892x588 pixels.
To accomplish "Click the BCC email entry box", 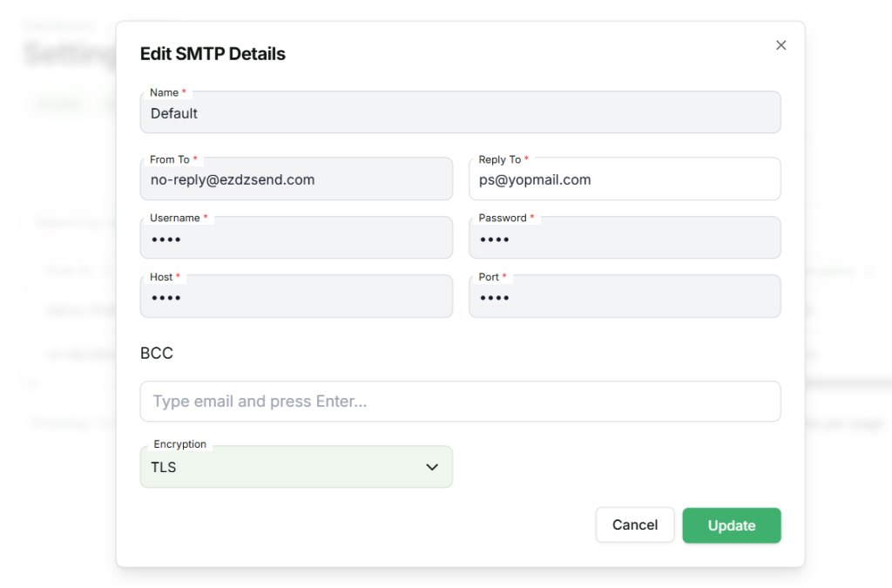I will 460,402.
